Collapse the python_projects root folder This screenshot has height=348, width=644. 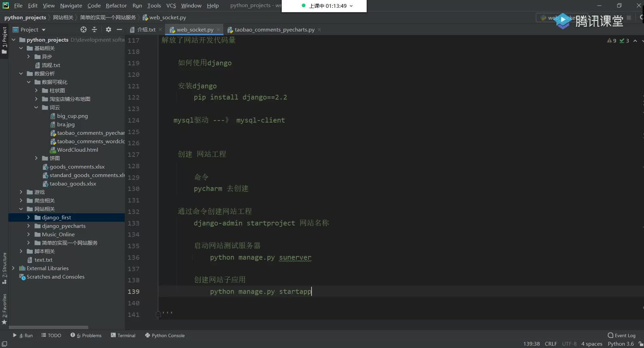click(14, 40)
